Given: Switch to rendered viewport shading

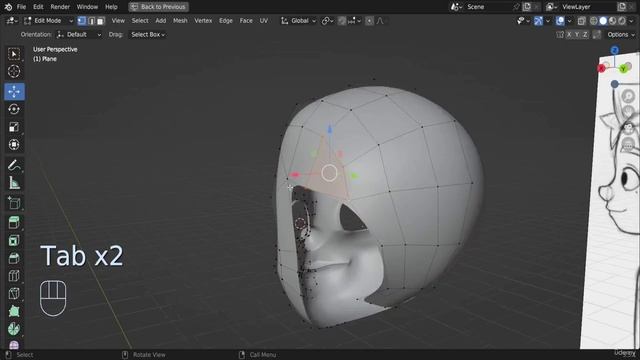Looking at the screenshot, I should 622,21.
